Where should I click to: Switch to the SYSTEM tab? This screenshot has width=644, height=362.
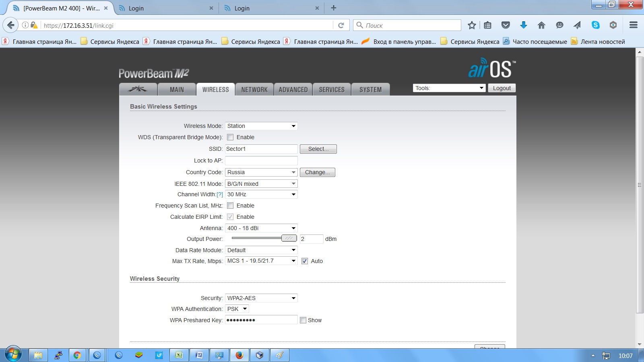tap(370, 90)
